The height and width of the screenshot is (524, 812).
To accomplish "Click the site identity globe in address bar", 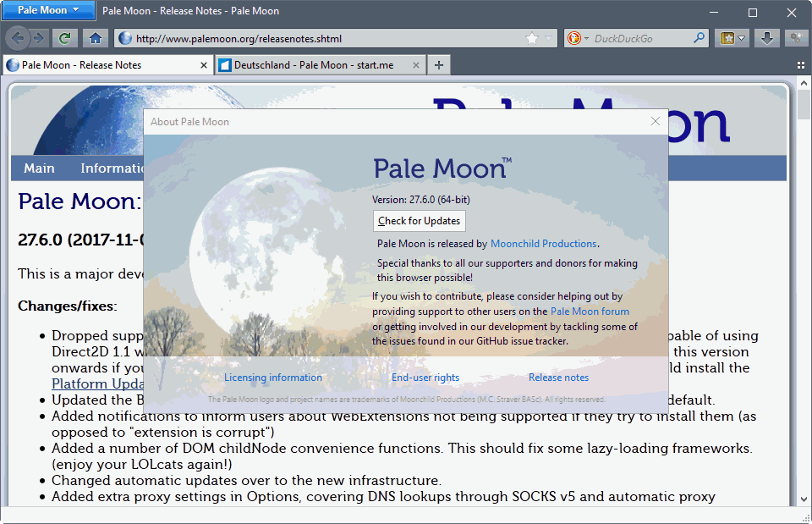I will (125, 38).
